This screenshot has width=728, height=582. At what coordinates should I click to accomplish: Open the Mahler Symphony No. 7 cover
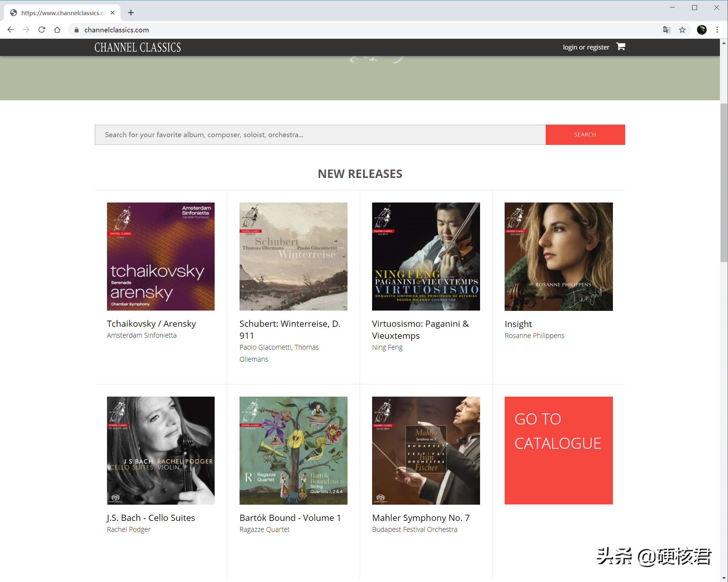click(426, 451)
